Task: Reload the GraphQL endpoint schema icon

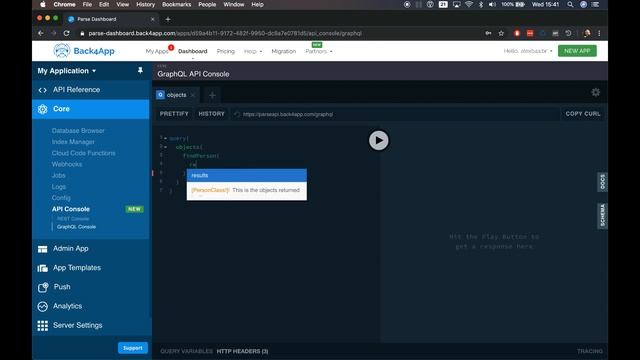Action: (237, 114)
